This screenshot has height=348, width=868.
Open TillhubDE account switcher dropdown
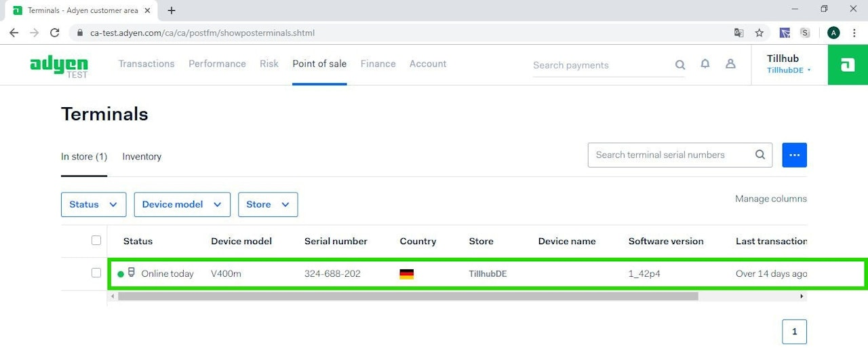point(789,70)
